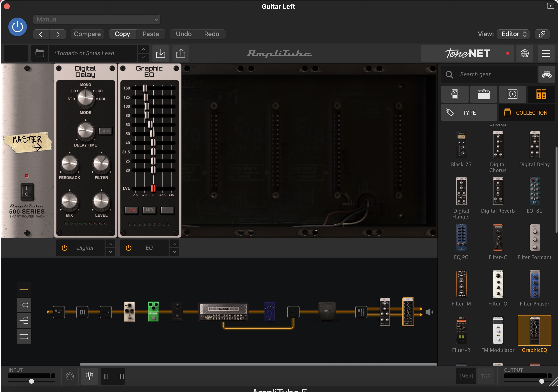Click the Redo button
Screen dimensions: 558x392
click(x=212, y=34)
